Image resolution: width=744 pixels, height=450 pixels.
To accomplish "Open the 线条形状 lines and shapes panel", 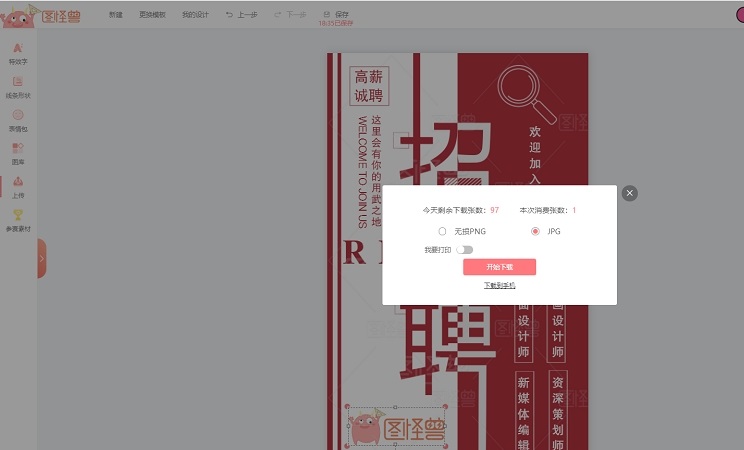I will coord(17,86).
